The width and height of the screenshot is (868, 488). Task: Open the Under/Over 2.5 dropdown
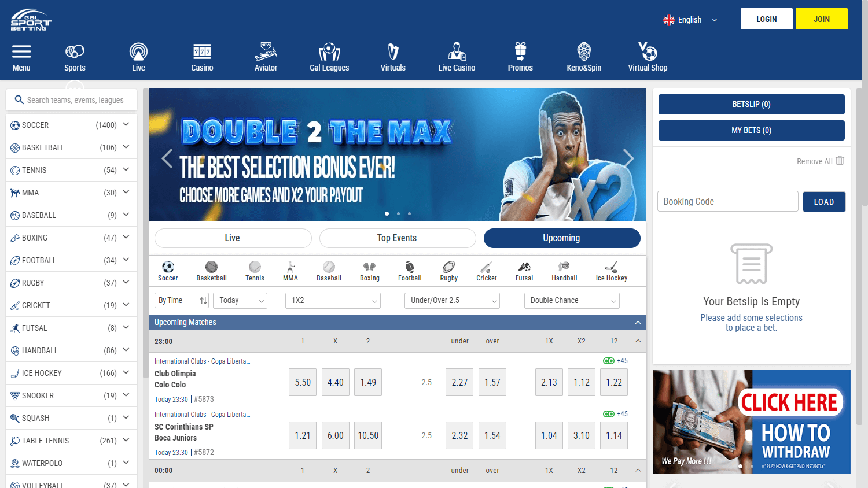452,301
